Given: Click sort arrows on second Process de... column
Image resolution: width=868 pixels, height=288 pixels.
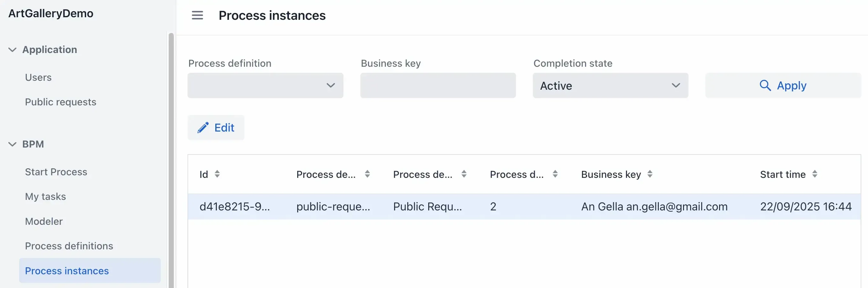Looking at the screenshot, I should 464,174.
